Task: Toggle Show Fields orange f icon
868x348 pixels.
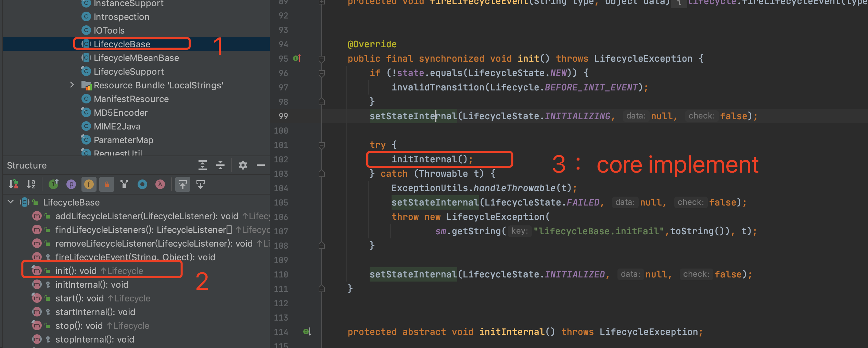Action: click(89, 184)
